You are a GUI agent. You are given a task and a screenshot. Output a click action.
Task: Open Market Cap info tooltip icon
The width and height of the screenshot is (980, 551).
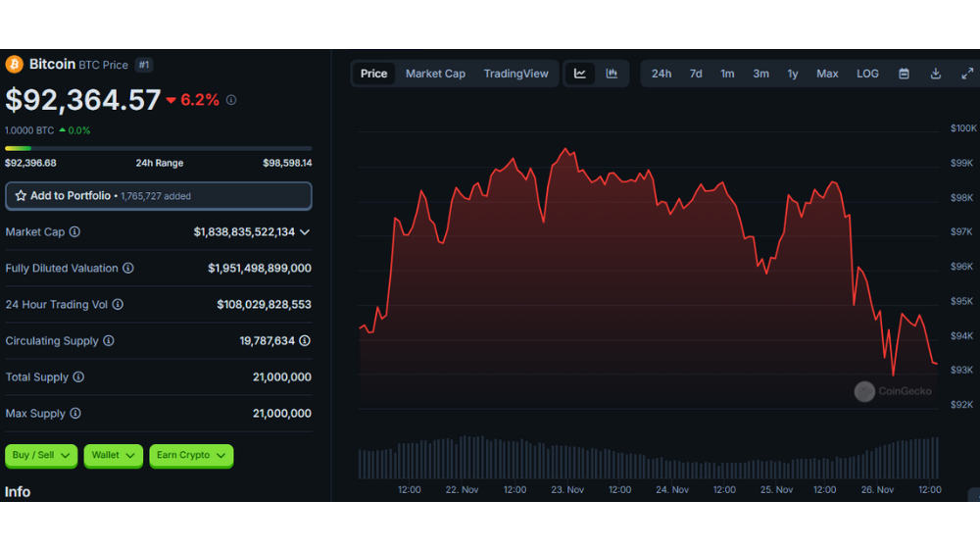click(75, 232)
